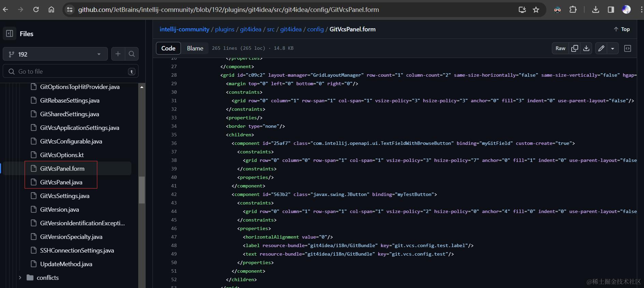Focus the Go to file field
Screen dimensions: 644x288
click(x=71, y=71)
